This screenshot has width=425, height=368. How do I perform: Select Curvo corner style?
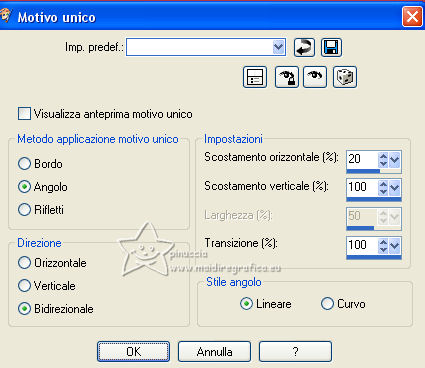(x=327, y=304)
